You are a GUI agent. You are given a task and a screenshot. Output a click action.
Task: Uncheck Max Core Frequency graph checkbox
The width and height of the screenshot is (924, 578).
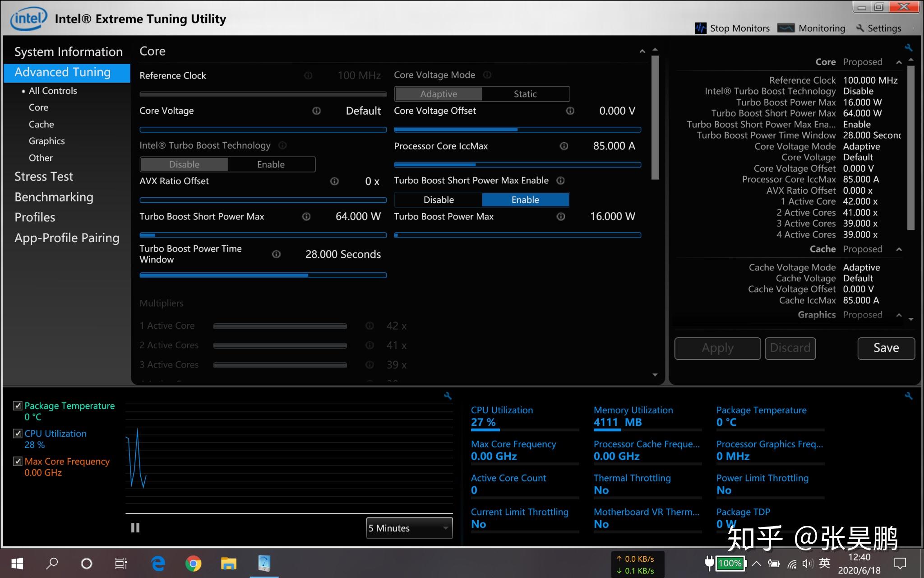pos(18,461)
